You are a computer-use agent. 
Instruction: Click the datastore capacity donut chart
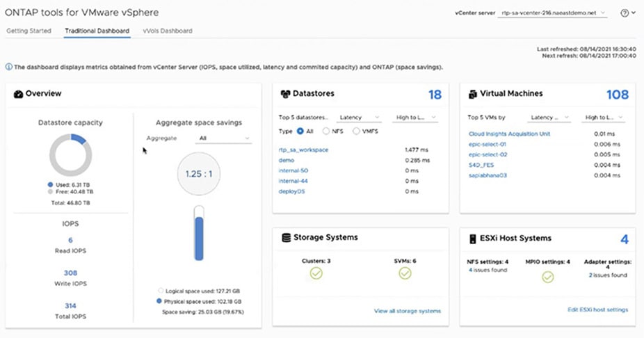click(x=71, y=155)
